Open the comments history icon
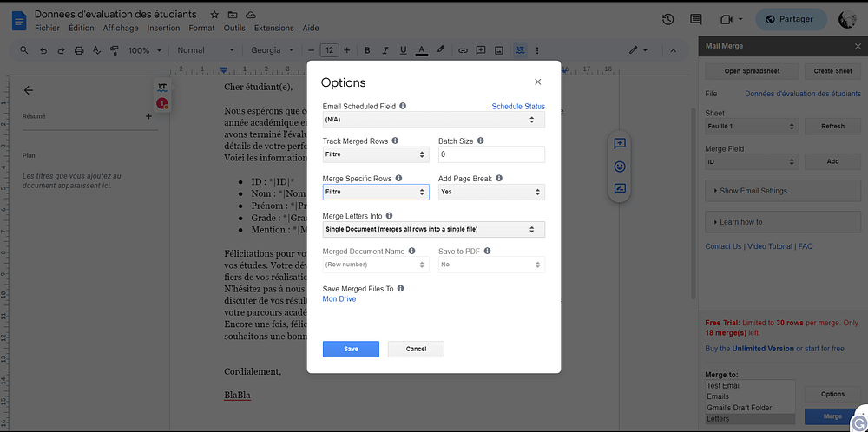868x432 pixels. point(695,19)
